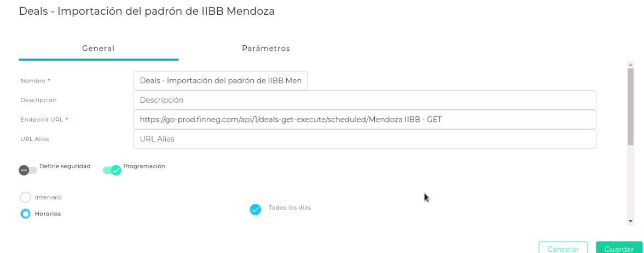Screen dimensions: 644x253
Task: Click the scrollbar down arrow
Action: click(630, 221)
